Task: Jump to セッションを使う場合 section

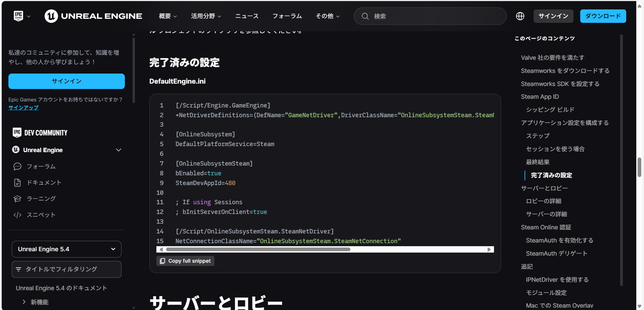Action: tap(555, 149)
